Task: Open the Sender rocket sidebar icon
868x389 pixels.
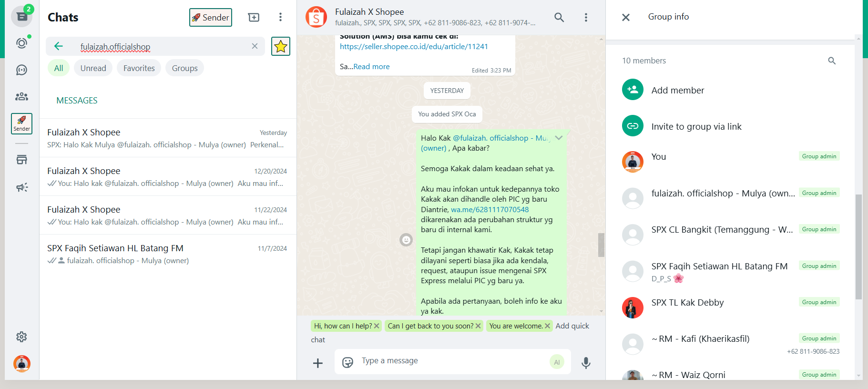Action: coord(21,123)
